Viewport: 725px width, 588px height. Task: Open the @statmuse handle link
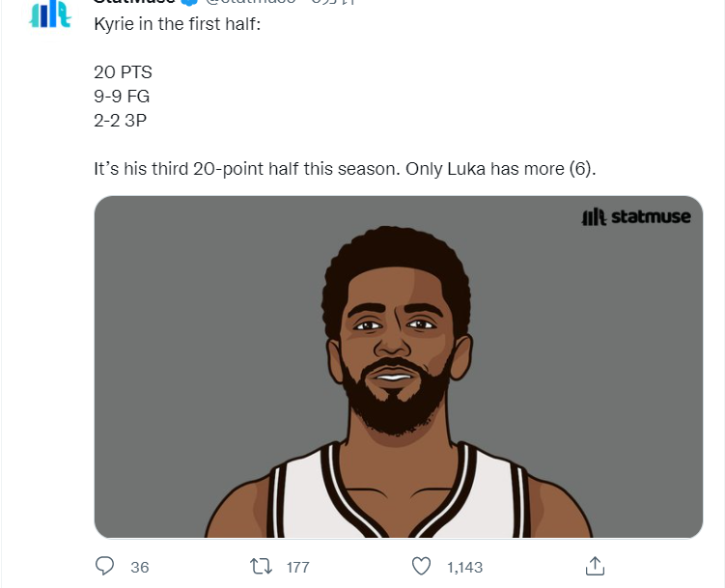coord(250,2)
